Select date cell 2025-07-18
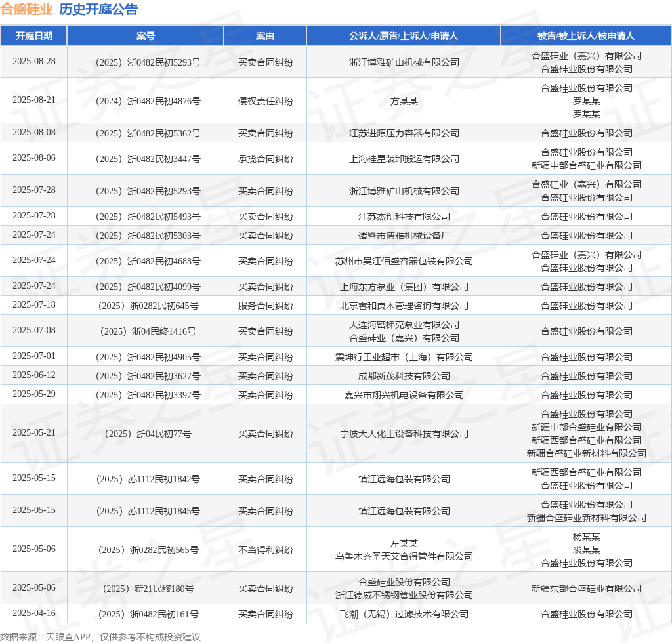Image resolution: width=672 pixels, height=643 pixels. [x=34, y=304]
